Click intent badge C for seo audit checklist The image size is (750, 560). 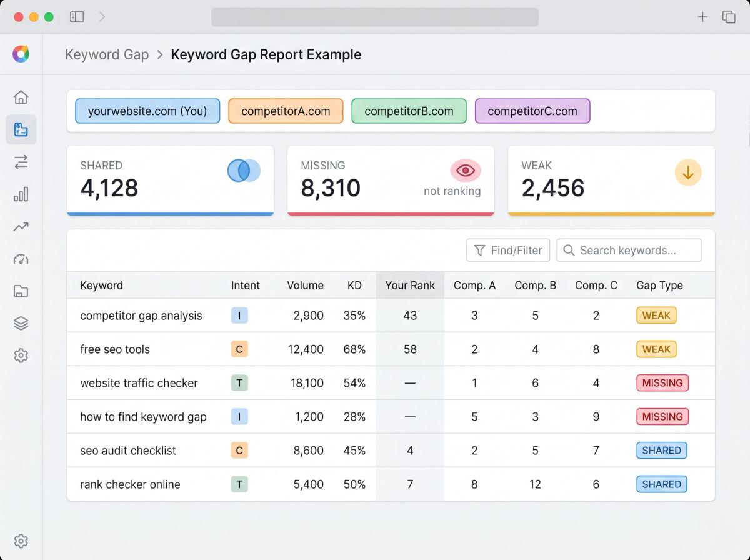click(x=239, y=451)
